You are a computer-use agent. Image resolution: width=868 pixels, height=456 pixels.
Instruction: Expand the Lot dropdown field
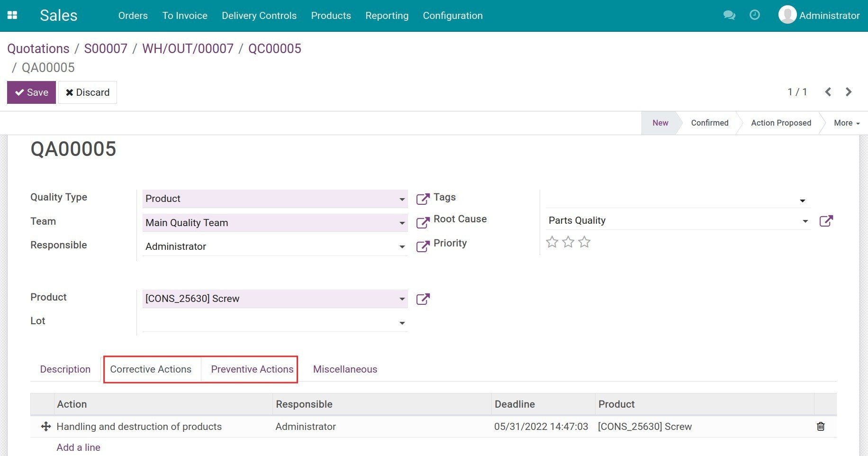pyautogui.click(x=402, y=323)
